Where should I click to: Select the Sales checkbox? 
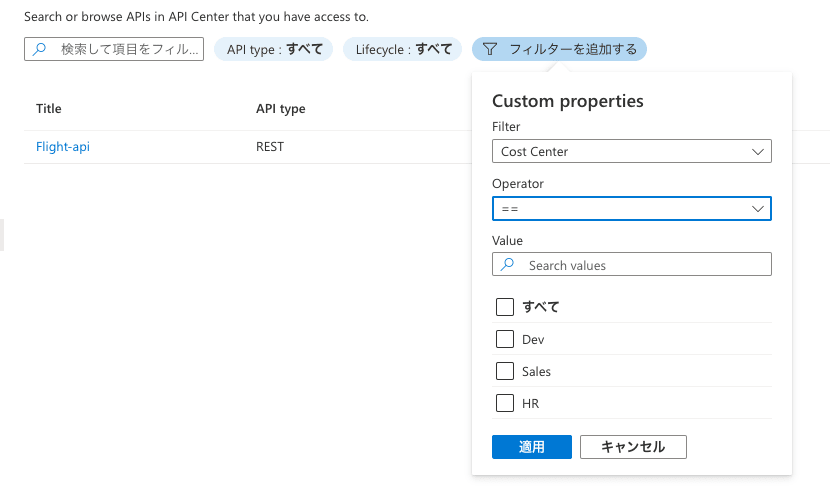(x=505, y=371)
